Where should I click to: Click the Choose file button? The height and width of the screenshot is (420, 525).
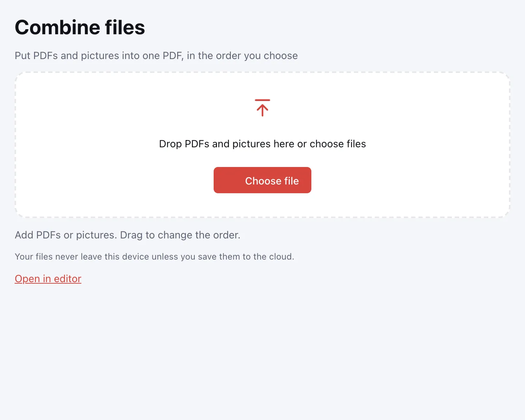(262, 180)
